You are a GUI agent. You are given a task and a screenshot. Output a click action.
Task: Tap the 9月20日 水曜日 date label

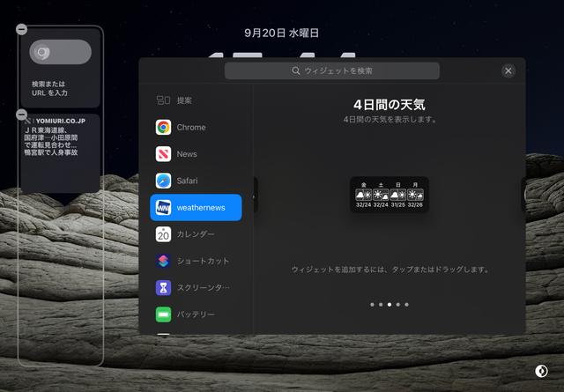(x=282, y=33)
